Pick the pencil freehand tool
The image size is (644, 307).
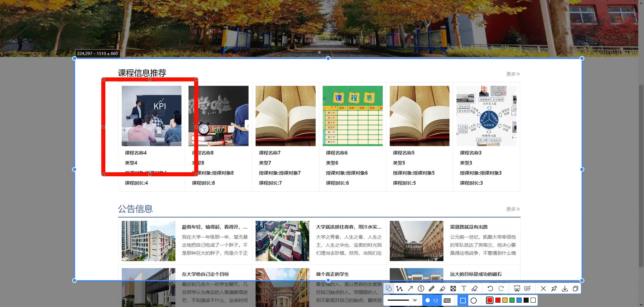click(432, 289)
